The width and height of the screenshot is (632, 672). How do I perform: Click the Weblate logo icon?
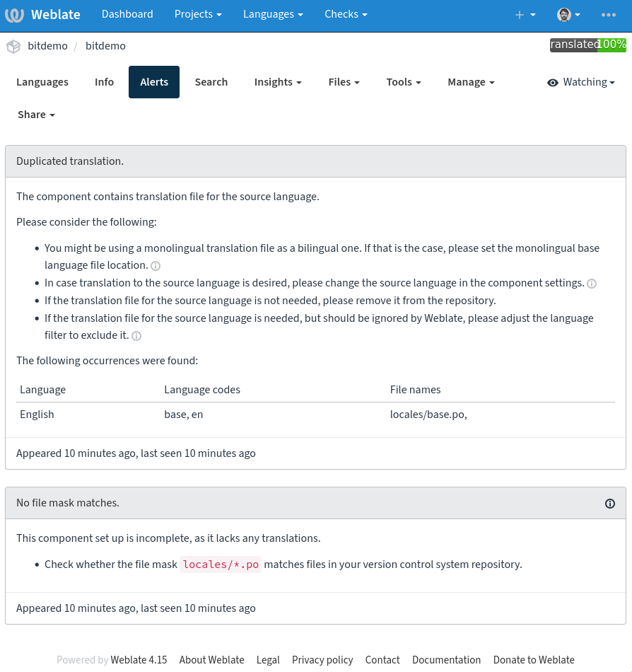(15, 15)
